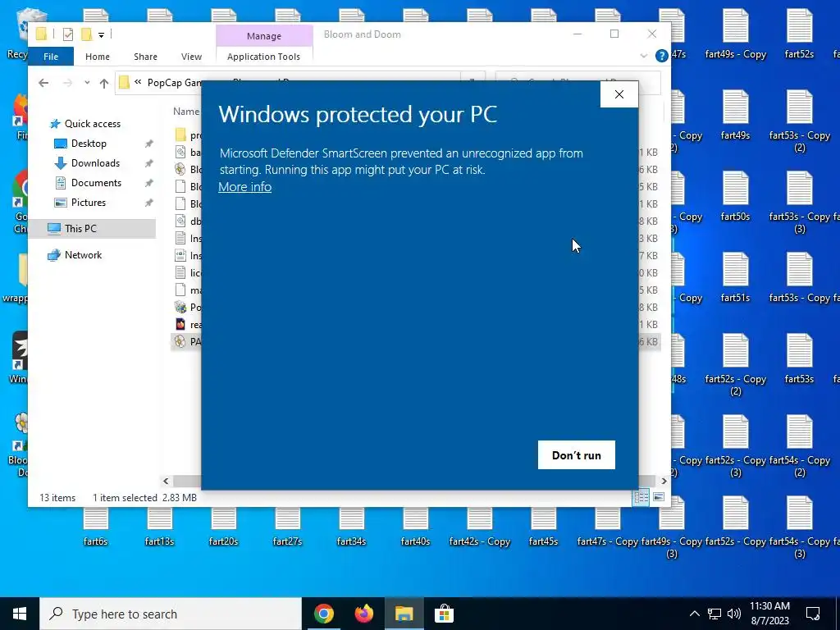Select the fart52s desktop file
Image resolution: width=840 pixels, height=630 pixels.
click(x=799, y=34)
